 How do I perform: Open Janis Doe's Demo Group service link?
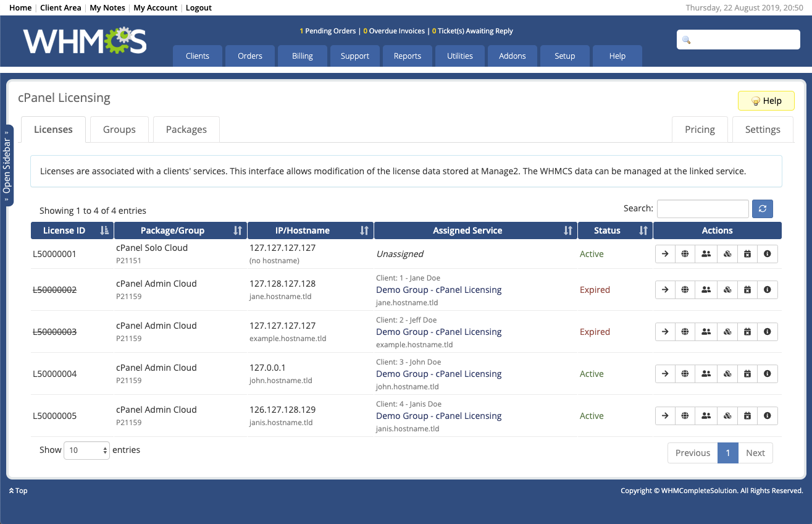click(438, 416)
